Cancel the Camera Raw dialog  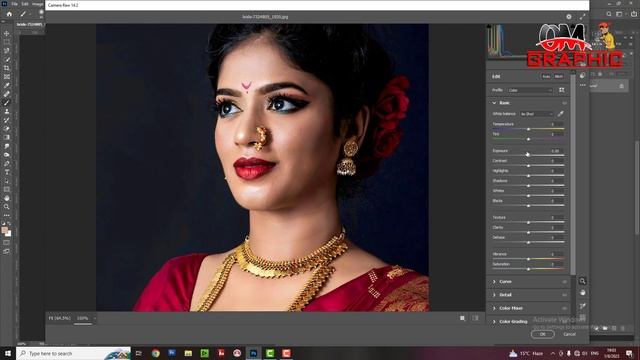coord(569,334)
